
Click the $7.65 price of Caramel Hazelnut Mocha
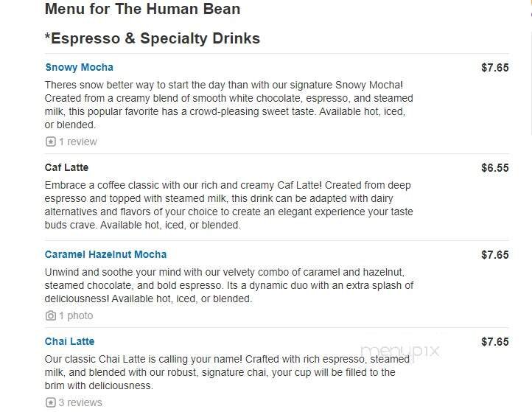(x=494, y=255)
